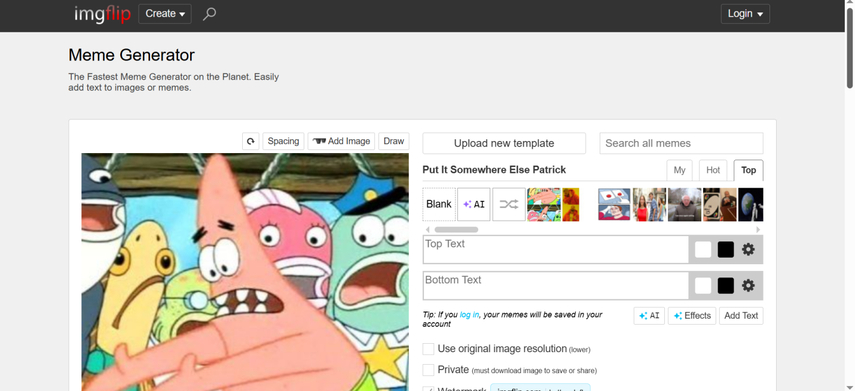
Task: Click the Add Text button
Action: pyautogui.click(x=741, y=316)
